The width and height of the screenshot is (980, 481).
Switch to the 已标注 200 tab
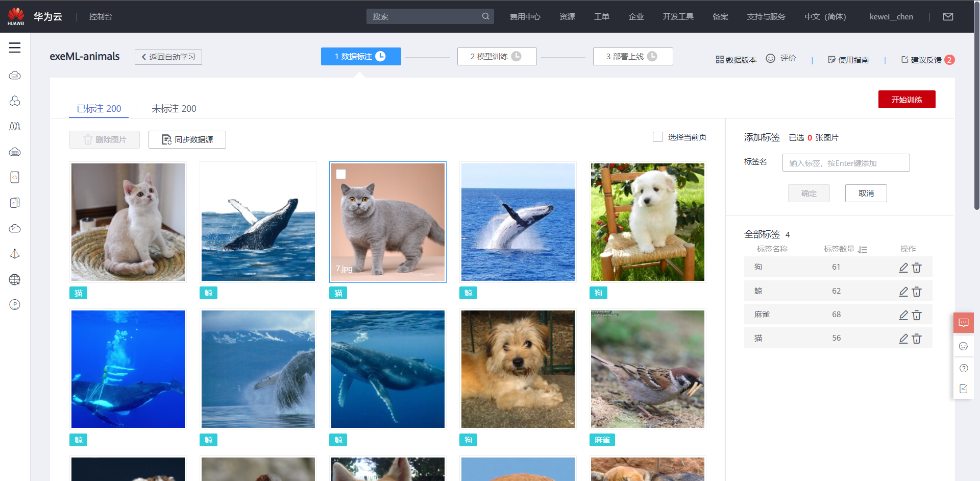(x=99, y=108)
